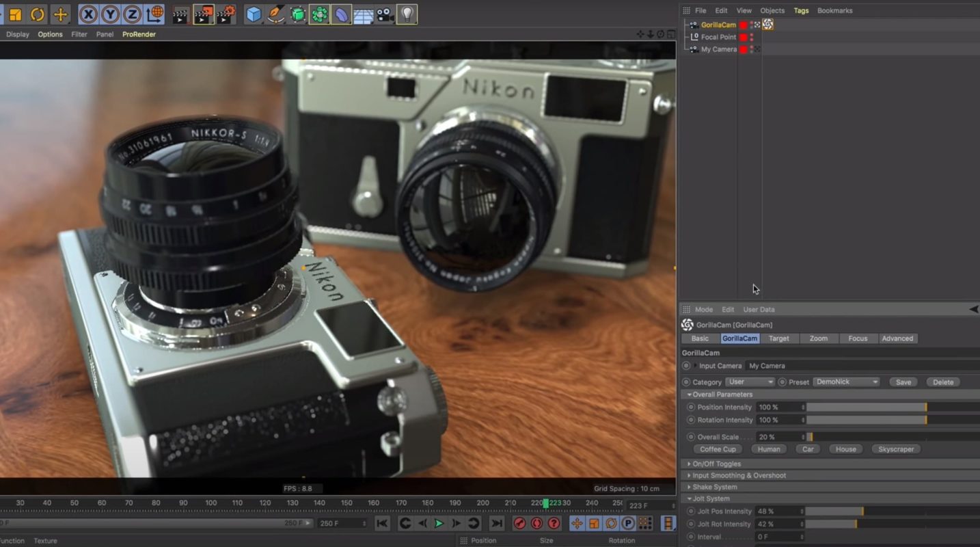This screenshot has width=980, height=547.
Task: Select GorillaCam object in Object Manager
Action: [718, 25]
